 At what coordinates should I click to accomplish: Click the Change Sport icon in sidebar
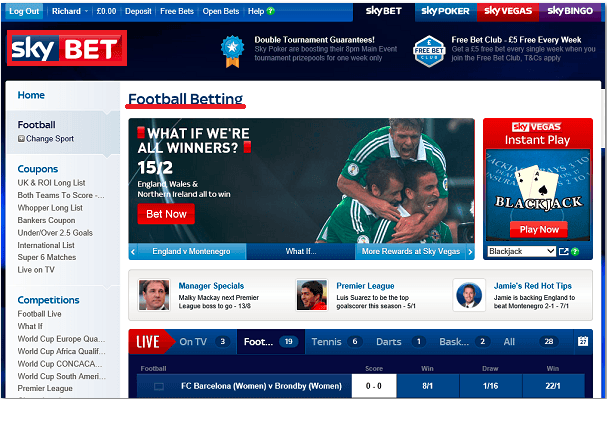pyautogui.click(x=21, y=139)
